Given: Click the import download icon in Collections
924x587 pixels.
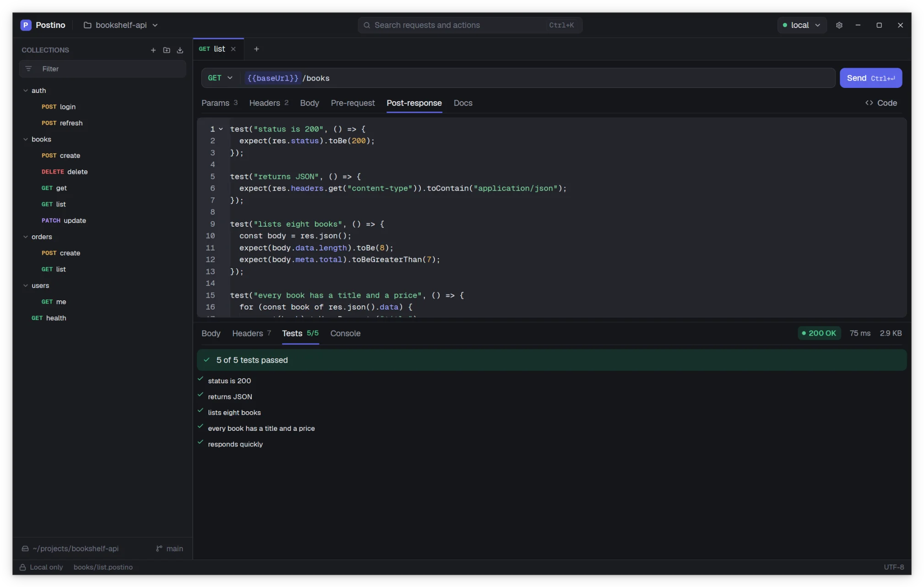Looking at the screenshot, I should click(180, 50).
